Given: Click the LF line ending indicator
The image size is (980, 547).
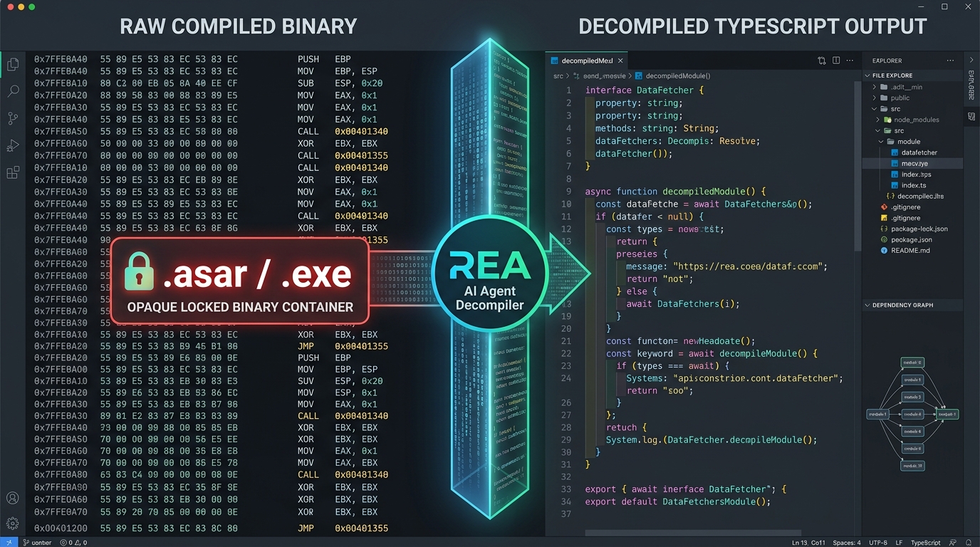Looking at the screenshot, I should point(900,542).
